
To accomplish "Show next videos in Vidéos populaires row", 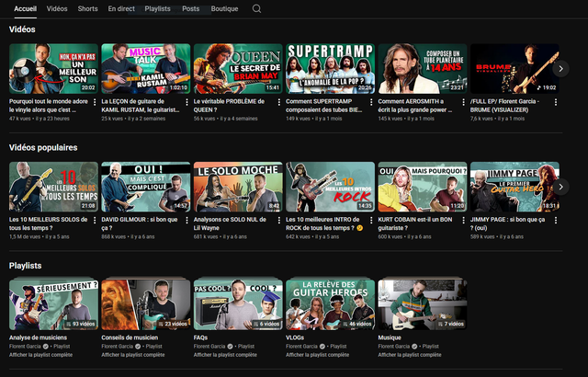I will point(561,187).
